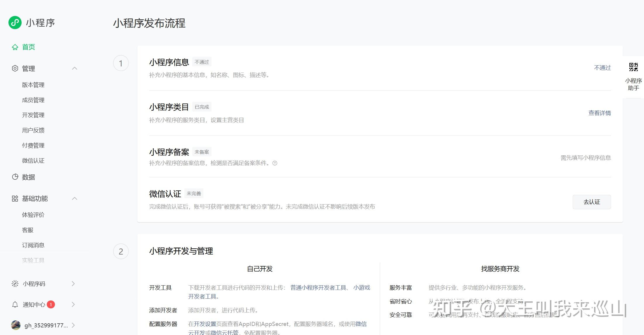Open 成员管理 in sidebar
644x335 pixels.
click(x=33, y=100)
